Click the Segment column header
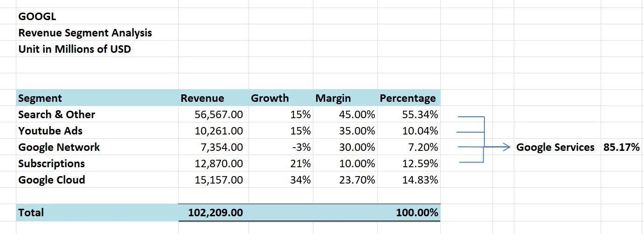The height and width of the screenshot is (234, 644). 97,98
